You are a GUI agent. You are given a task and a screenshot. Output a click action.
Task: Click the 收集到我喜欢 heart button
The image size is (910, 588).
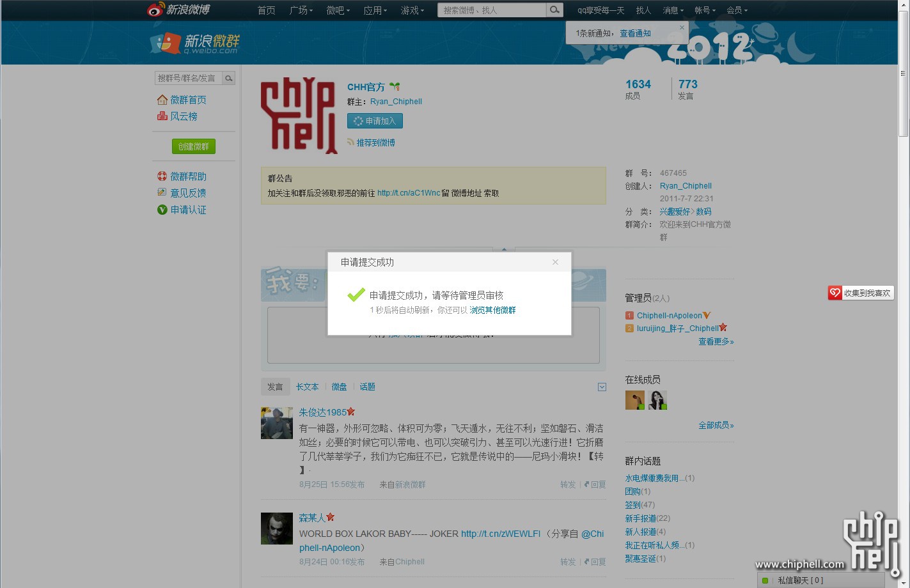861,293
